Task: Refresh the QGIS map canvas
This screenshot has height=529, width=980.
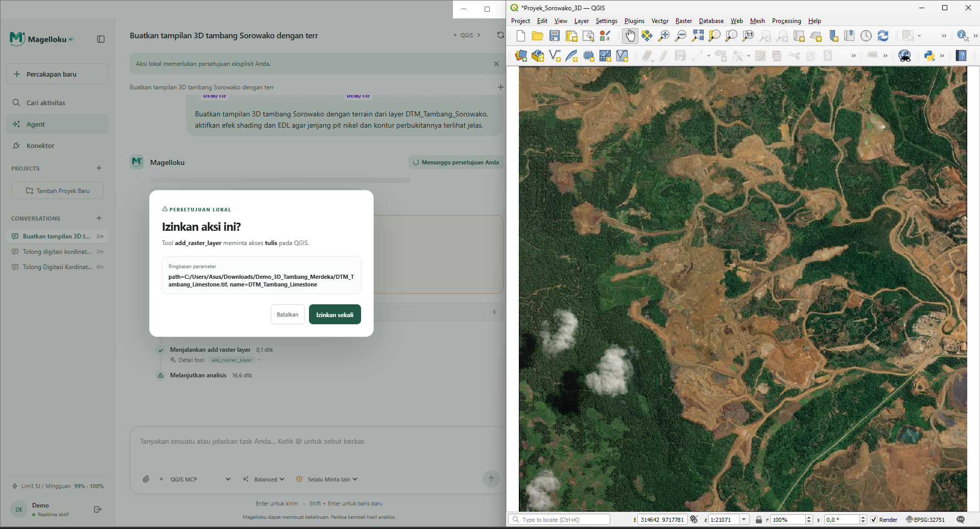Action: [x=883, y=36]
